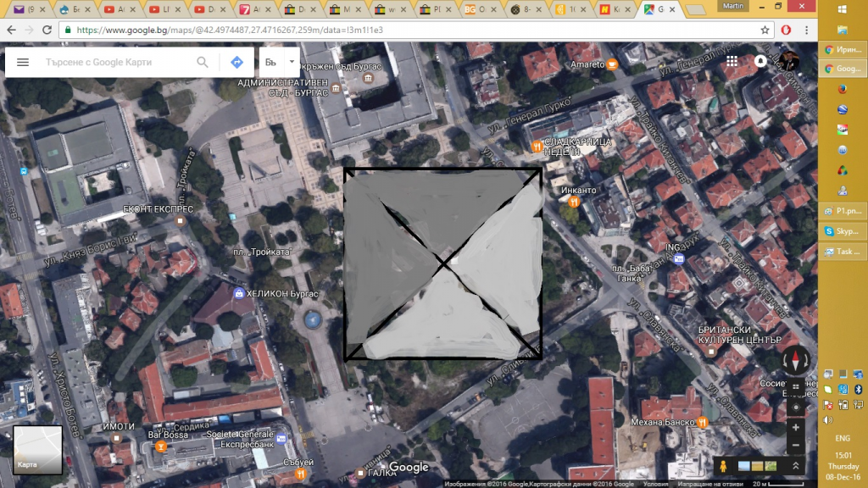Select the Галка place marker
868x488 pixels.
[x=360, y=473]
